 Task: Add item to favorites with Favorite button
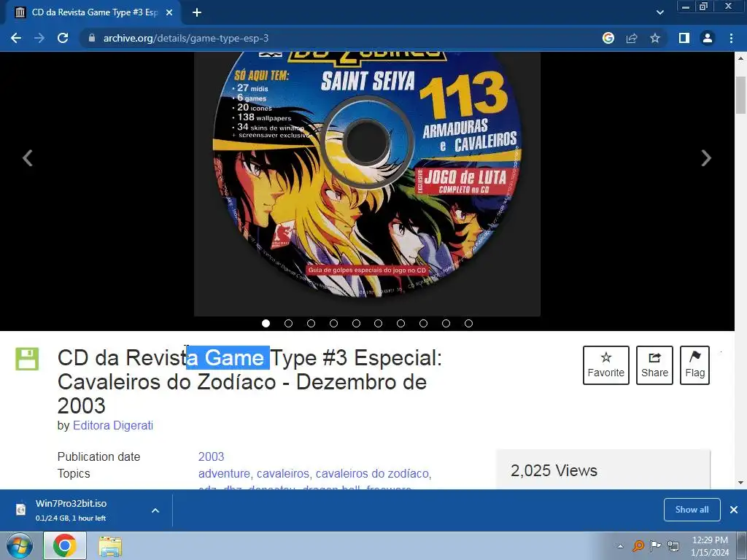click(x=606, y=365)
